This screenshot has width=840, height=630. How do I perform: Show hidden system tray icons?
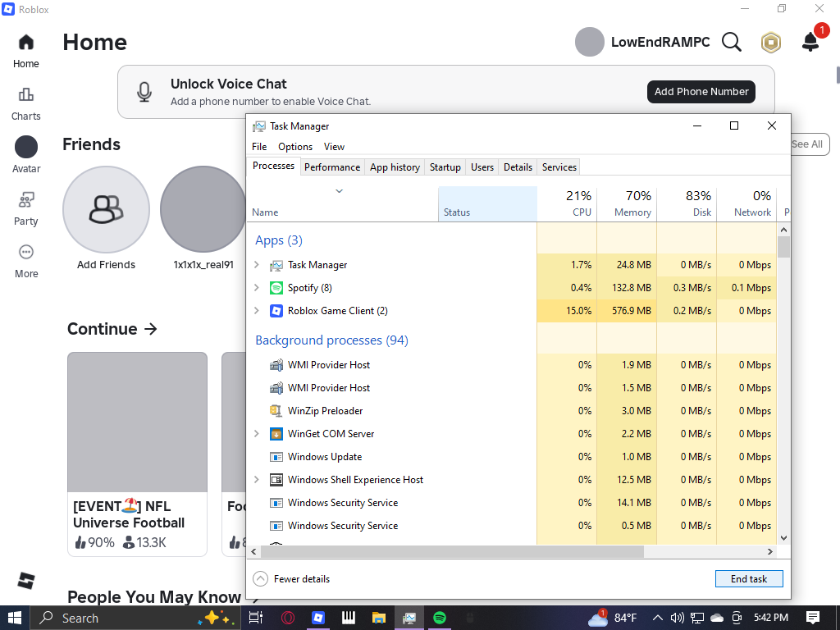(x=658, y=618)
